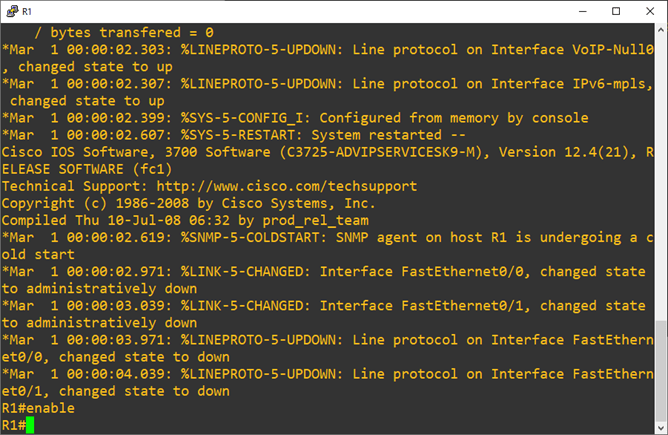
Task: Click the R1#enable command line
Action: 38,408
